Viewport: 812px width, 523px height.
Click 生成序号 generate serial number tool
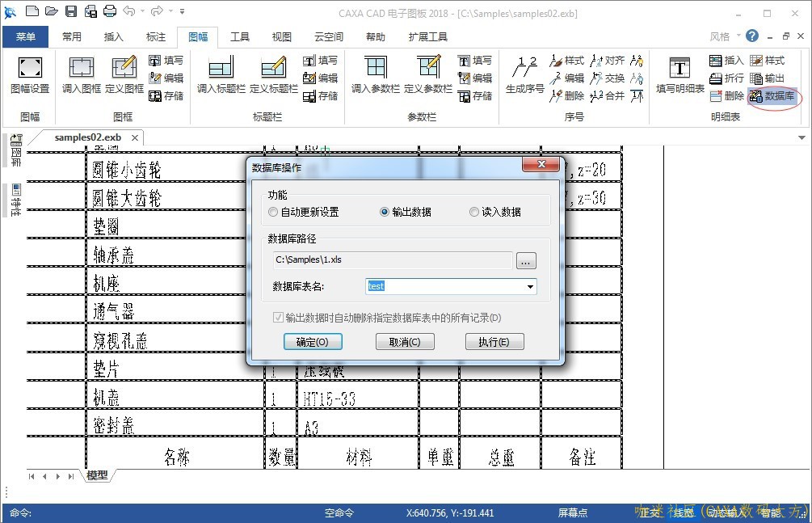(524, 76)
